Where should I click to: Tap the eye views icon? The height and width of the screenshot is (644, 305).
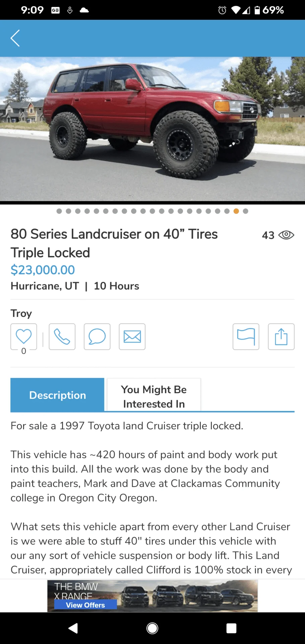pos(286,235)
